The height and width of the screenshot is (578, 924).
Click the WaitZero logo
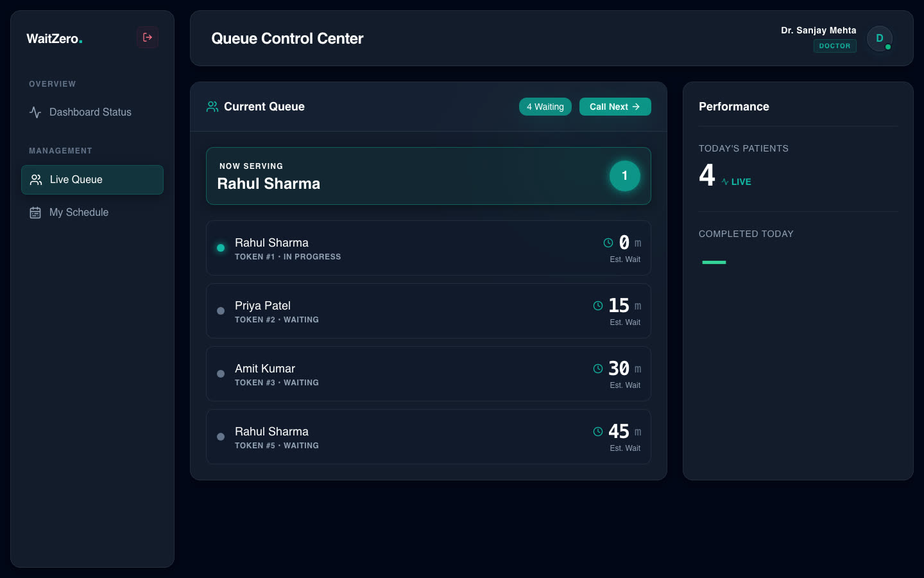click(x=55, y=39)
